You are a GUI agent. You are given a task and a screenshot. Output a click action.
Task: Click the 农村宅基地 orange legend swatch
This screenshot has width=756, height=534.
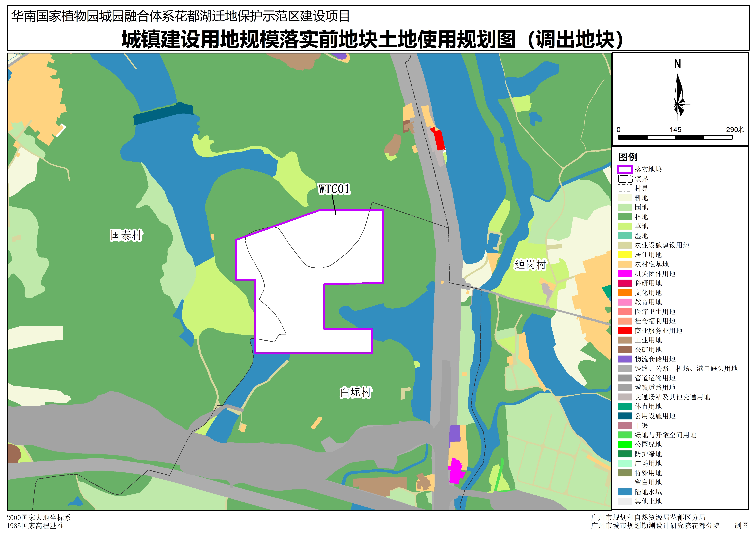pos(625,264)
